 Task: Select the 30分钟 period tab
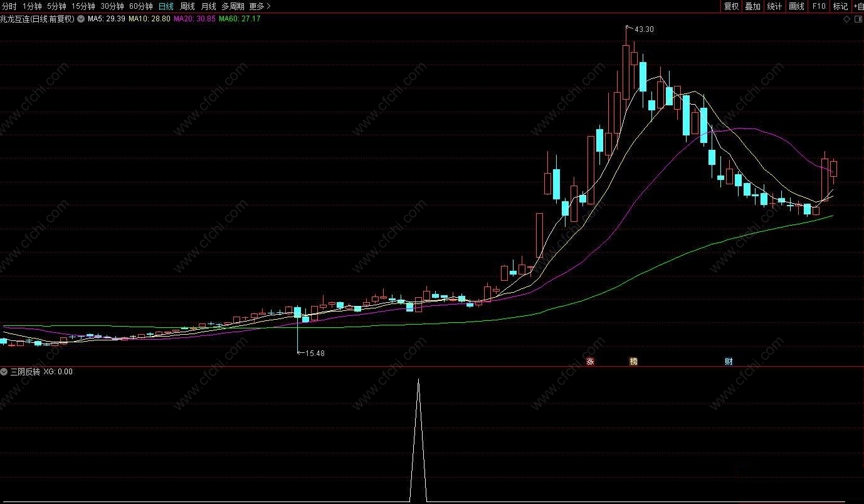(x=112, y=6)
